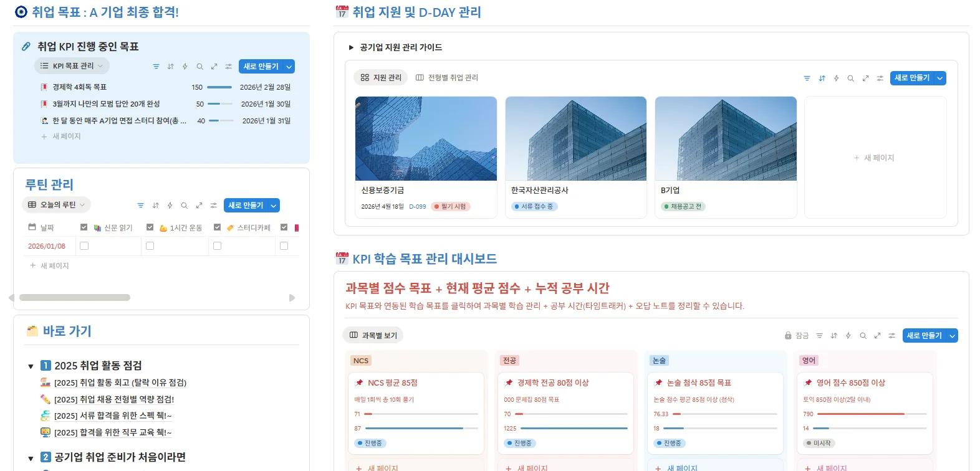
Task: Open dropdown arrow beside 오늘의 루틴 새로 만들기
Action: point(274,206)
